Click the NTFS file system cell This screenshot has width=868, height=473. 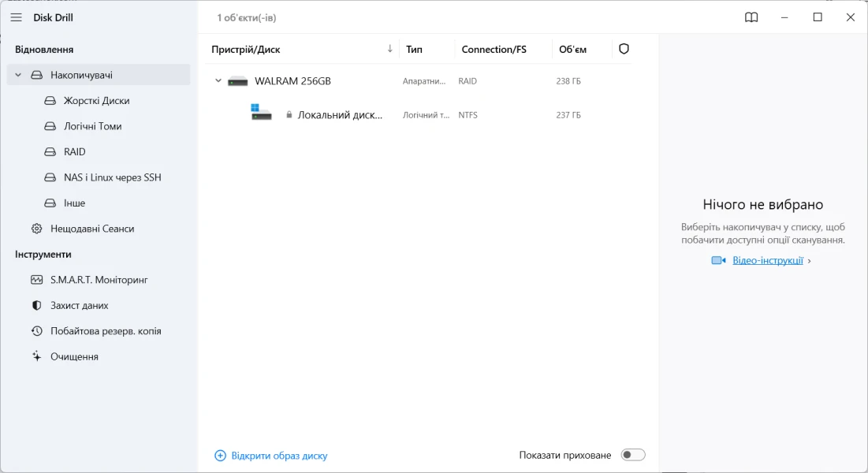click(468, 115)
